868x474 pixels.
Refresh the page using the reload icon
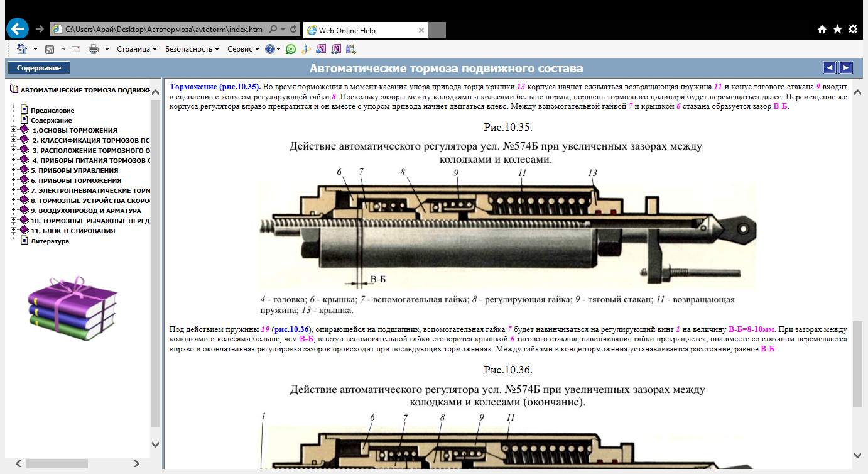293,30
